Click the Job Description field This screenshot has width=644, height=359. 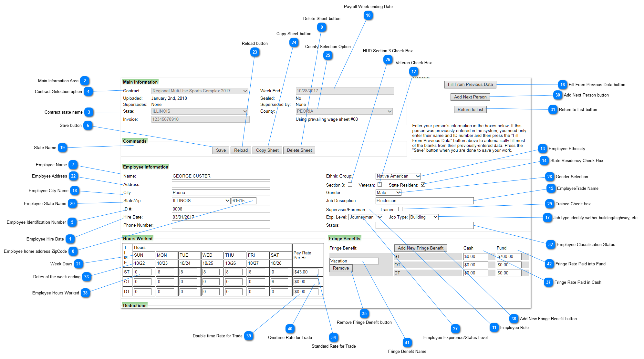425,200
